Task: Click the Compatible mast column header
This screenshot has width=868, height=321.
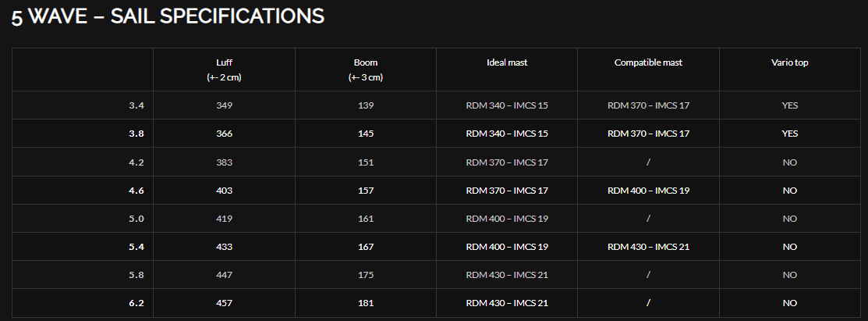Action: click(648, 62)
